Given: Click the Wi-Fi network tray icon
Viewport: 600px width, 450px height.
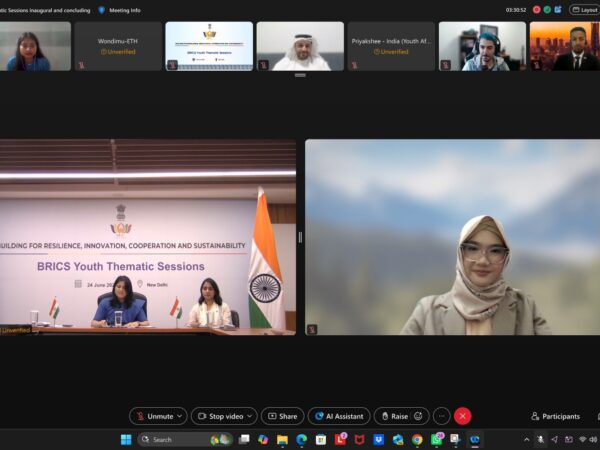Looking at the screenshot, I should (583, 440).
